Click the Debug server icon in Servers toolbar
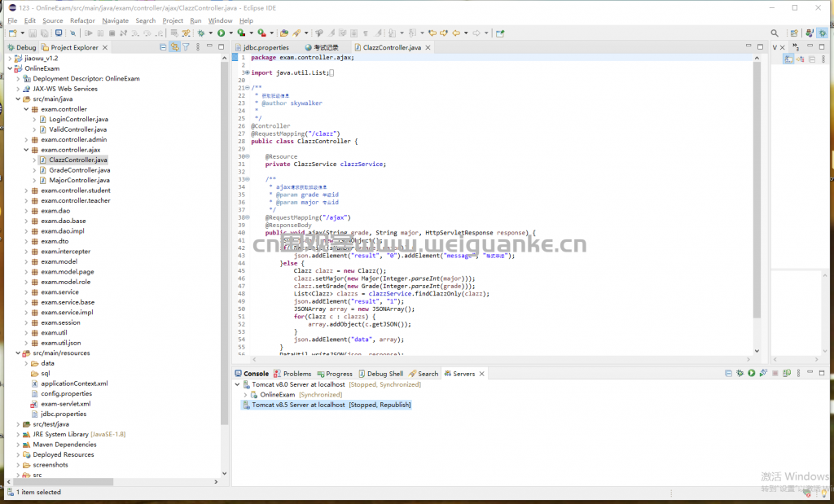834x504 pixels. 740,373
